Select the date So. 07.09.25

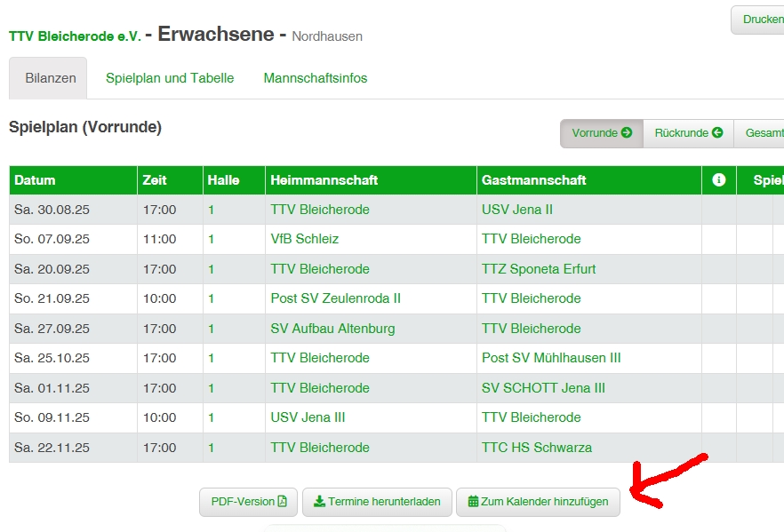tap(52, 239)
